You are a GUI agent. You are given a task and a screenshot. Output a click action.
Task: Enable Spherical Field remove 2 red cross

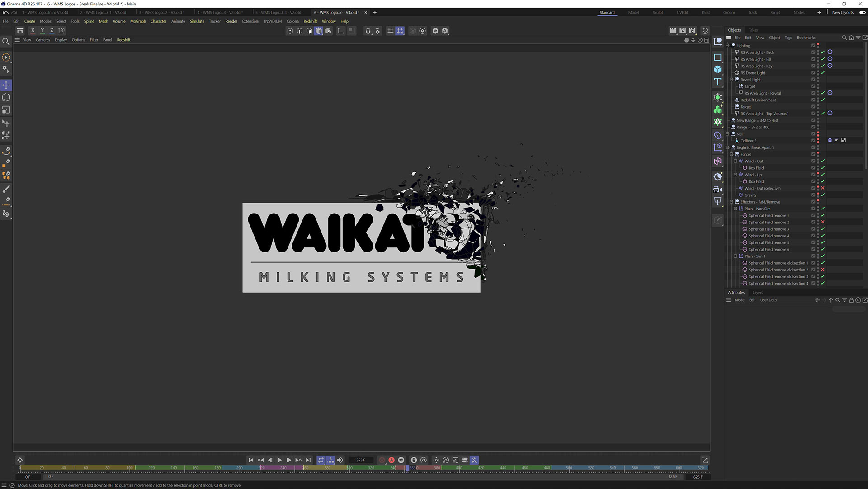click(822, 222)
